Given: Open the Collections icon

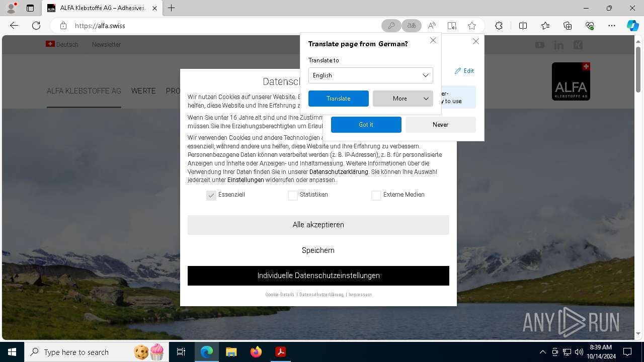Looking at the screenshot, I should pyautogui.click(x=568, y=26).
